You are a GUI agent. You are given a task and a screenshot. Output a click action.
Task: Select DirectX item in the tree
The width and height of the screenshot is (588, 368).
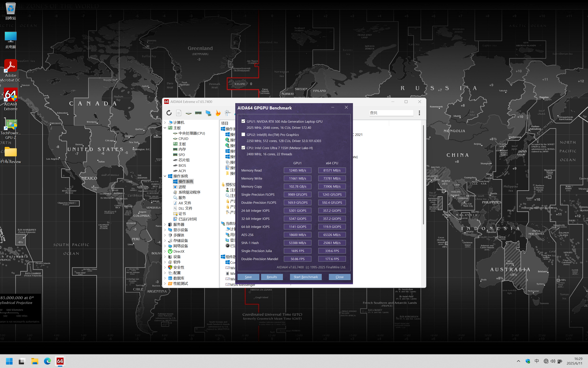click(179, 251)
